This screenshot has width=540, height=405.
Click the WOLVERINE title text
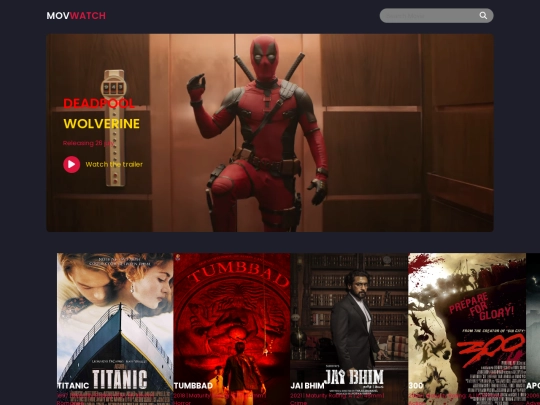pos(102,124)
